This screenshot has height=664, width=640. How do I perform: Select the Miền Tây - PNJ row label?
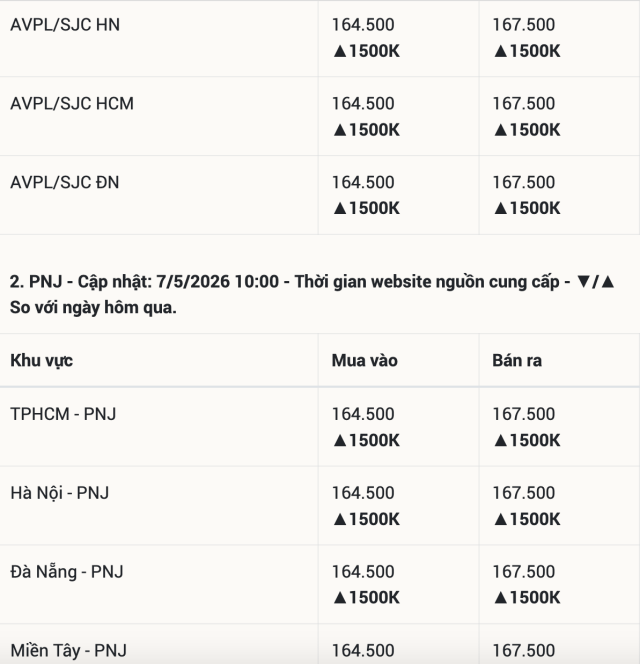pyautogui.click(x=68, y=650)
